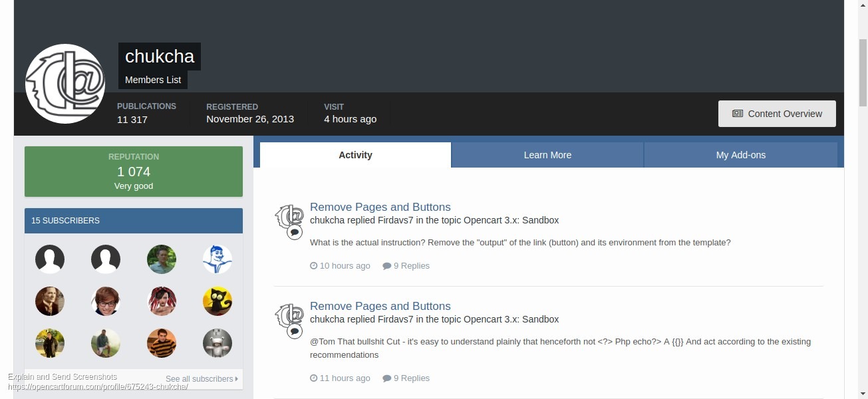The image size is (868, 399).
Task: Click the '15 SUBSCRIBERS' header
Action: (134, 221)
